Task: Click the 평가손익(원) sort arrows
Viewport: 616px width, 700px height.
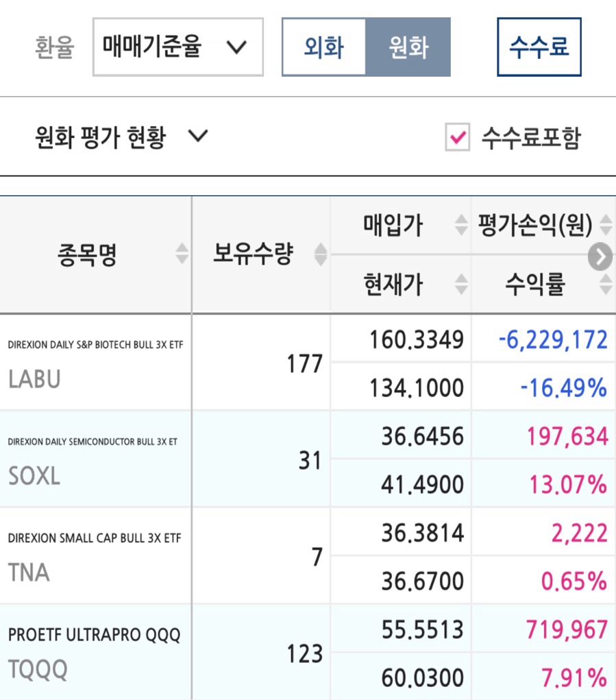Action: point(606,225)
